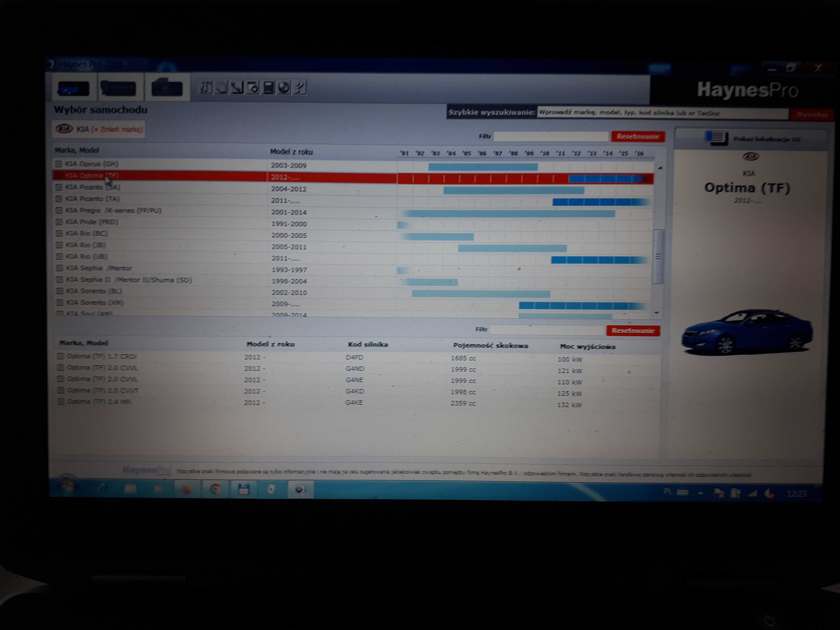
Task: Select the 121 kW power cell
Action: (x=570, y=371)
